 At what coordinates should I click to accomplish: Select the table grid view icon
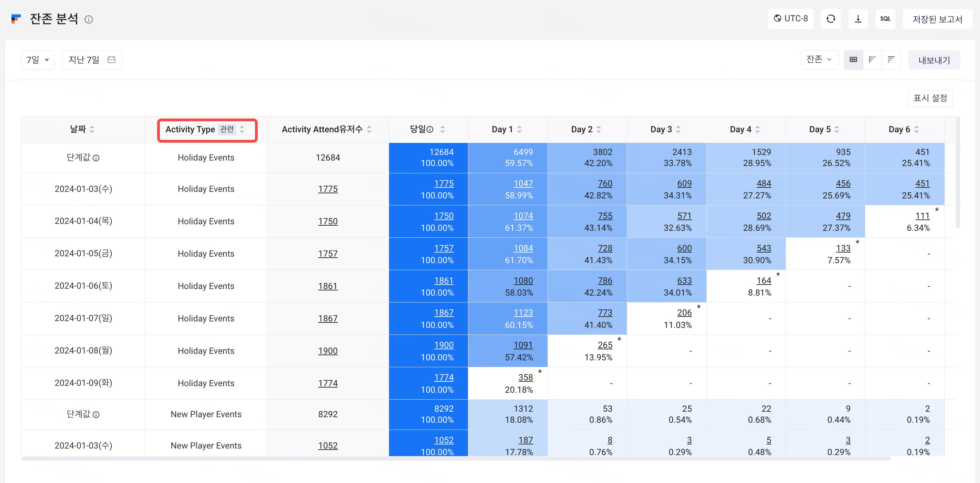[x=853, y=60]
